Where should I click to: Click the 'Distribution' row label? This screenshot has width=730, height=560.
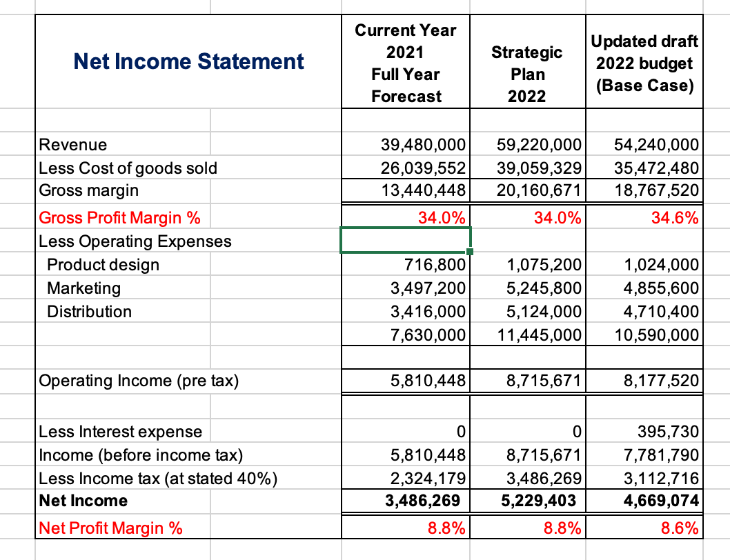(90, 312)
